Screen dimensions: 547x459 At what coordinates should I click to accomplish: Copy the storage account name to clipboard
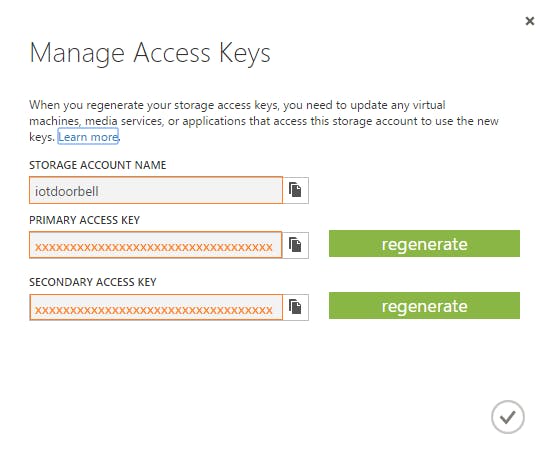295,190
